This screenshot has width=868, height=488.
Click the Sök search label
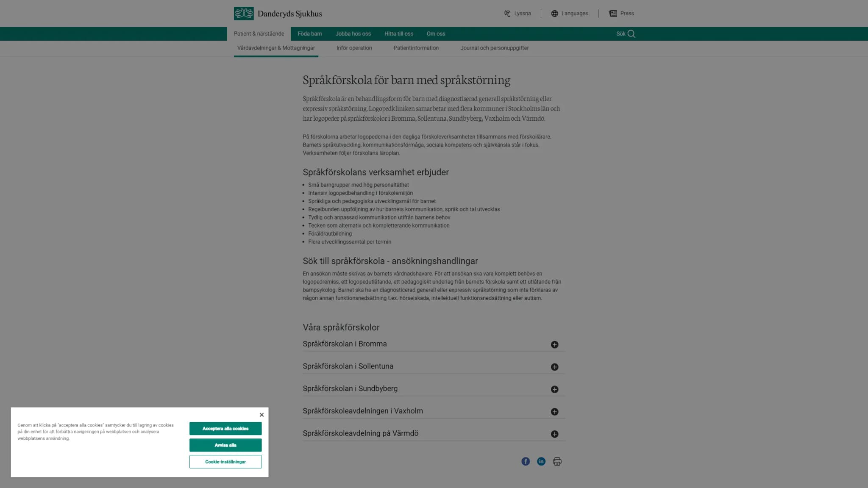pyautogui.click(x=621, y=34)
